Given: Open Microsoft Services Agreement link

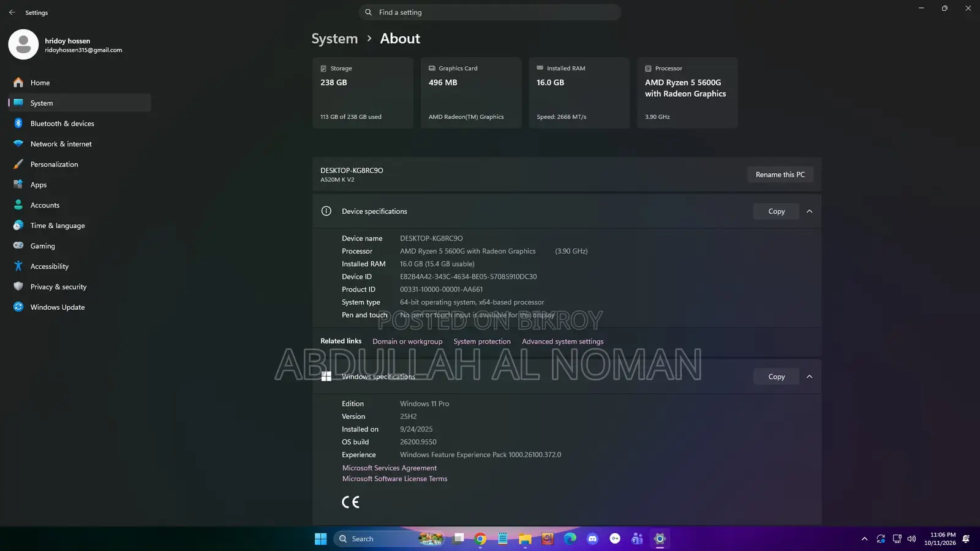Looking at the screenshot, I should pyautogui.click(x=390, y=468).
